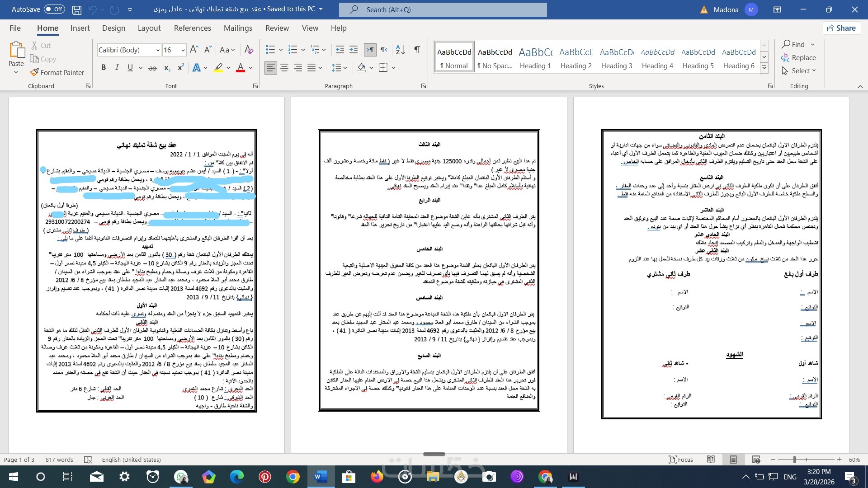This screenshot has height=488, width=868.
Task: Sort the selected text
Action: (400, 50)
